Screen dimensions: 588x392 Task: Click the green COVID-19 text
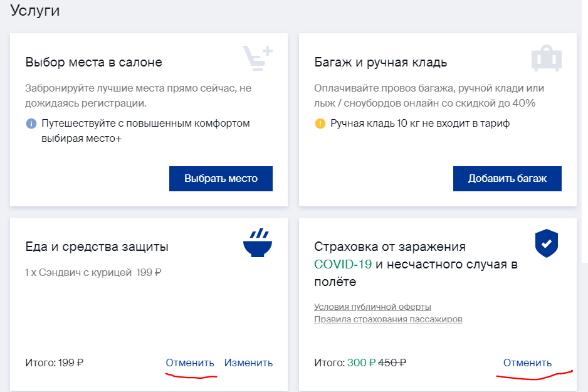[x=343, y=264]
